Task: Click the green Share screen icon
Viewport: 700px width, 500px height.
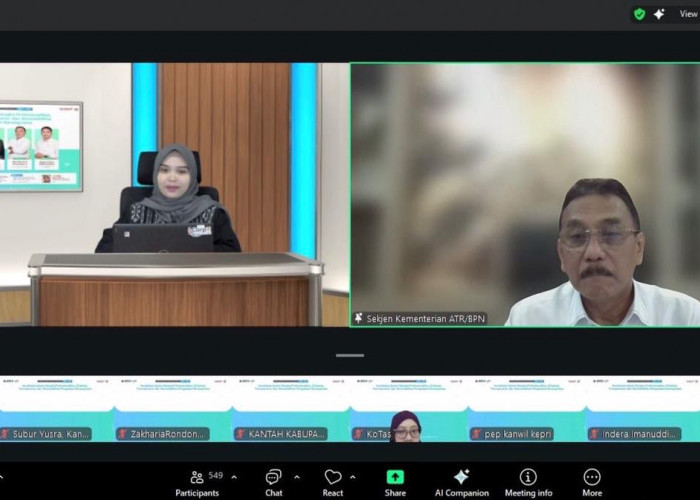Action: click(395, 477)
